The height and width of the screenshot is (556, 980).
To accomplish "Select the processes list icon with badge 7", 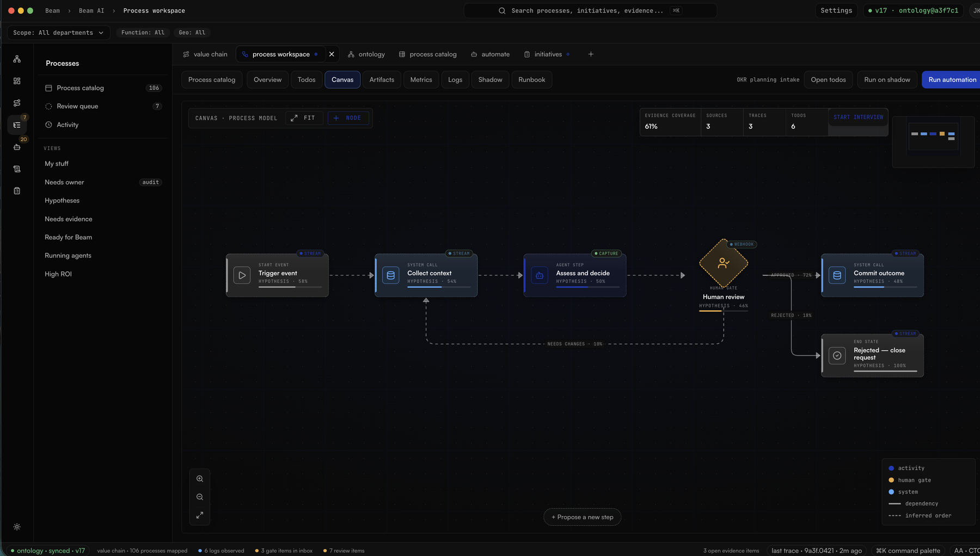I will tap(17, 125).
